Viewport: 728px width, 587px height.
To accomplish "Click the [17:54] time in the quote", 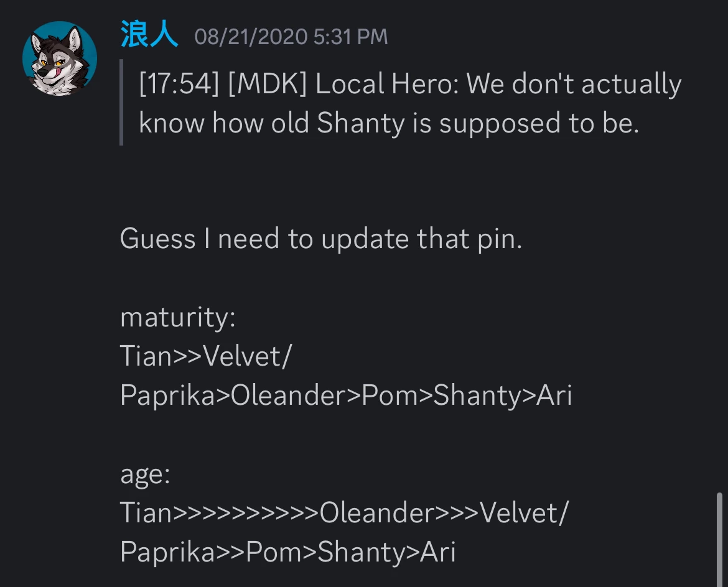I will point(179,85).
